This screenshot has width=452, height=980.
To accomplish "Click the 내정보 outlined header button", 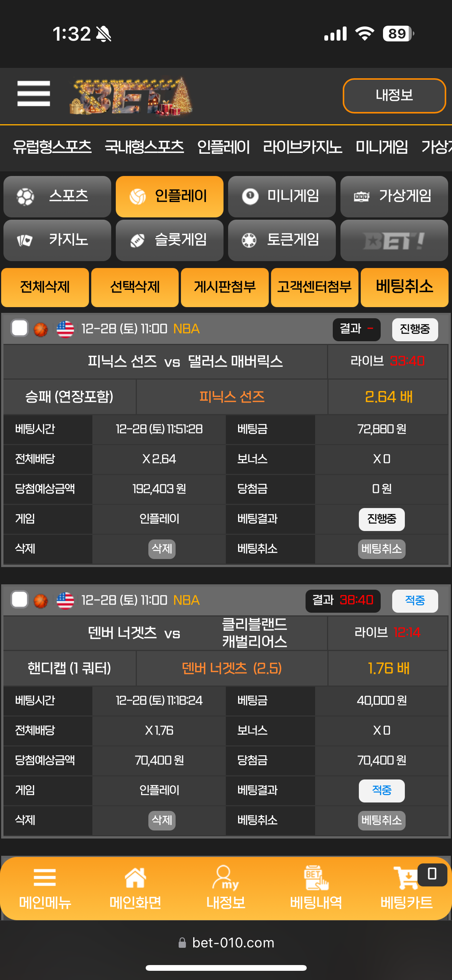I will click(x=394, y=96).
